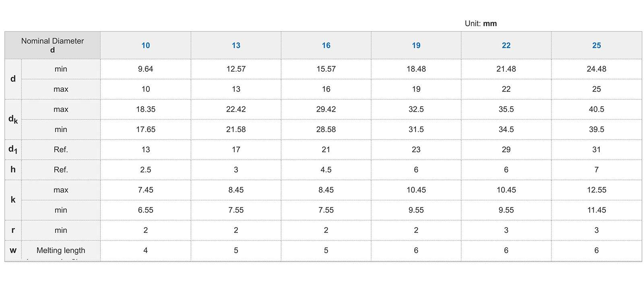Click the dk row label cell
This screenshot has height=282, width=644.
click(x=13, y=119)
